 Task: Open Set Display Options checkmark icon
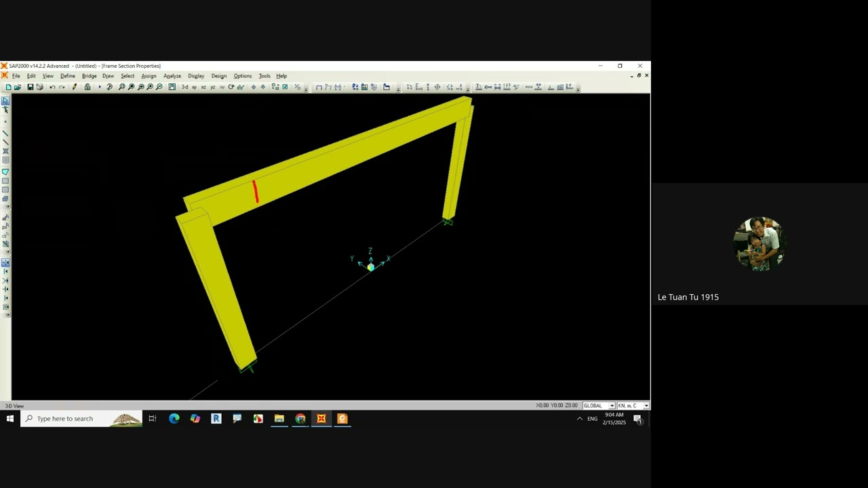pyautogui.click(x=285, y=87)
